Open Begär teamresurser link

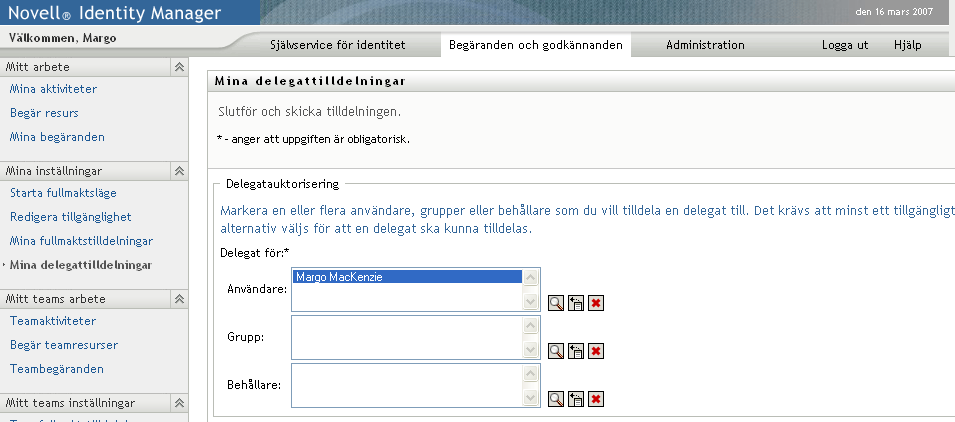click(64, 345)
